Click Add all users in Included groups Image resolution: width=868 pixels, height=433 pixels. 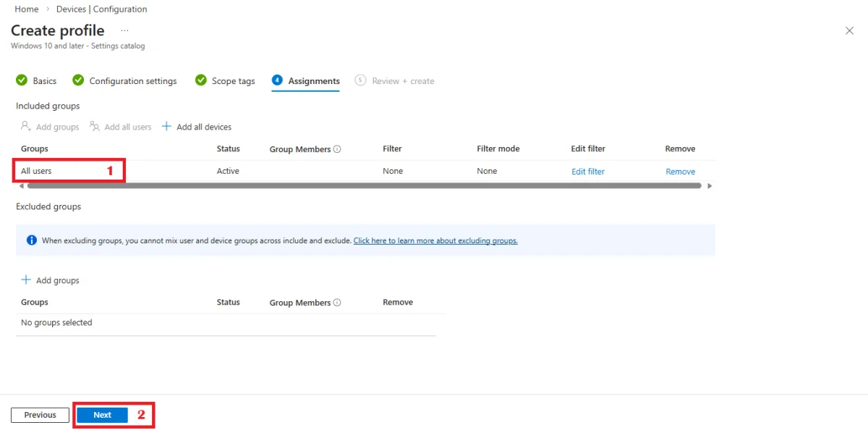point(121,127)
